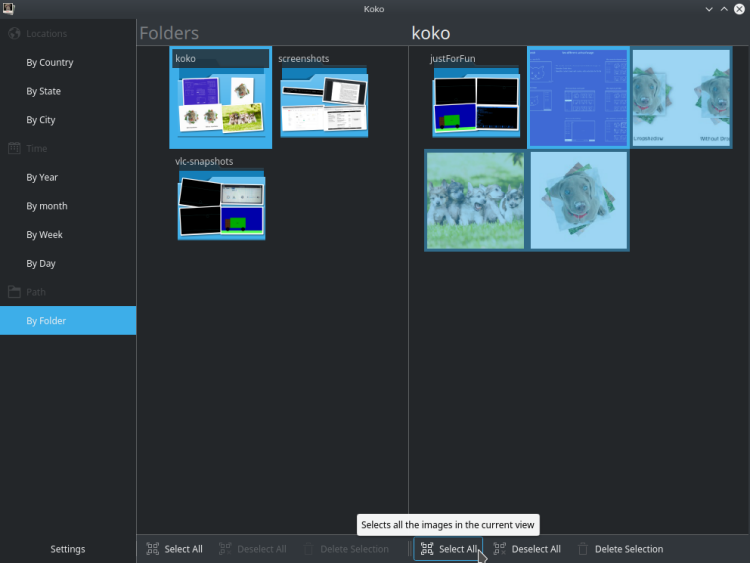The image size is (750, 563).
Task: Open the By Year time filter
Action: tap(68, 177)
